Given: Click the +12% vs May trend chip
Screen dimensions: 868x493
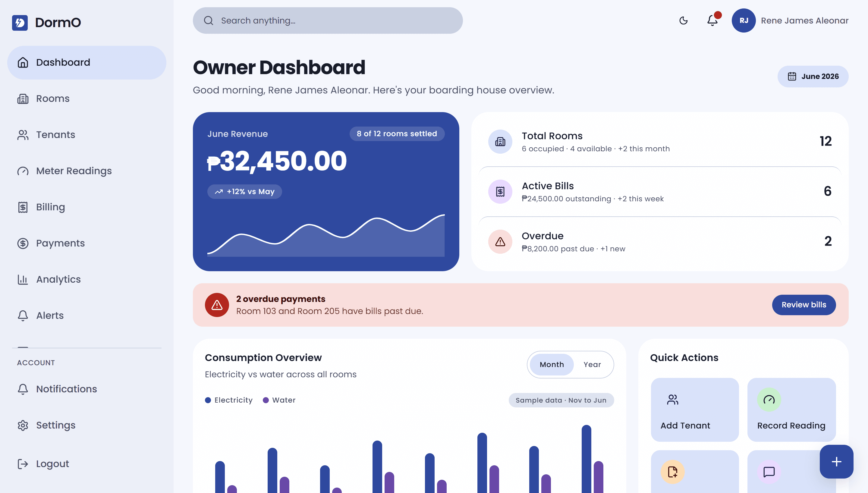Looking at the screenshot, I should [x=244, y=192].
